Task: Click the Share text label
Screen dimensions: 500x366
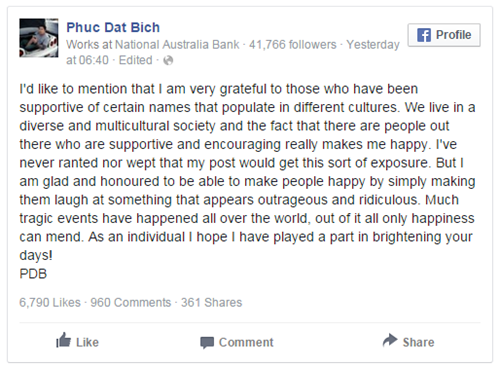Action: pyautogui.click(x=418, y=342)
